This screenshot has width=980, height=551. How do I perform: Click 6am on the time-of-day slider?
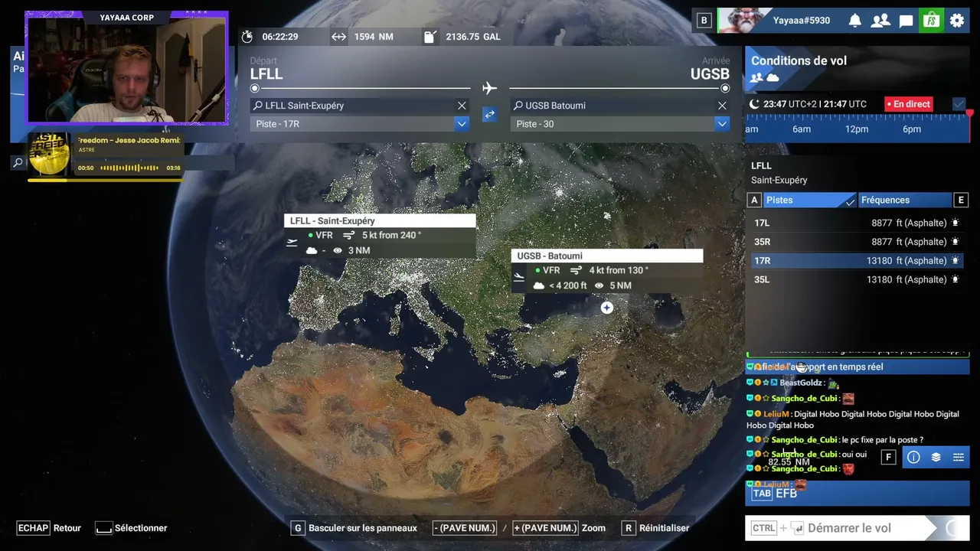802,129
